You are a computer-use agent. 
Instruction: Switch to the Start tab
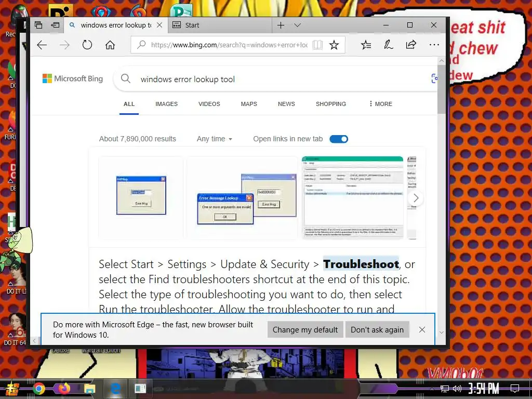(x=220, y=25)
